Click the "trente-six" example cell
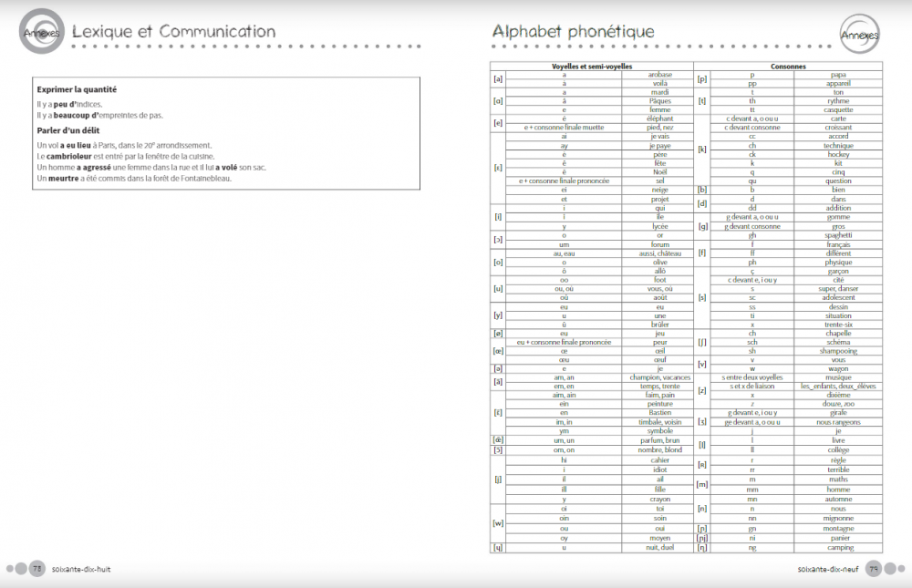 click(x=838, y=325)
